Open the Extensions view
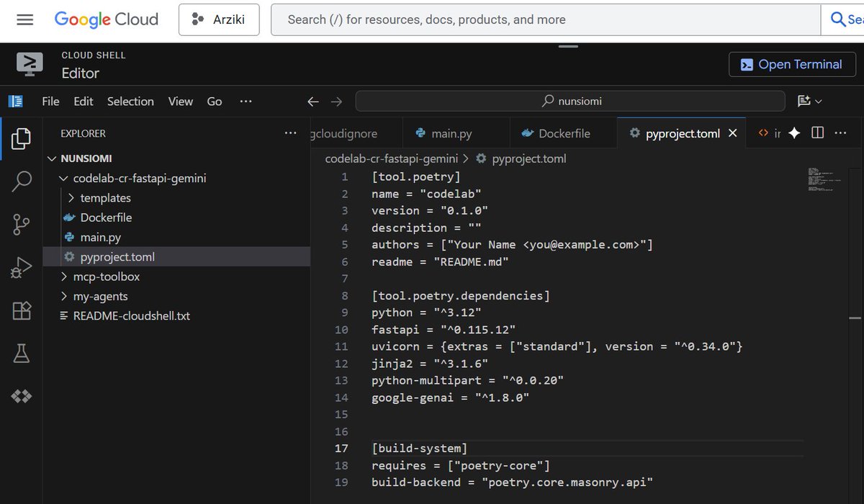This screenshot has width=864, height=504. (22, 310)
